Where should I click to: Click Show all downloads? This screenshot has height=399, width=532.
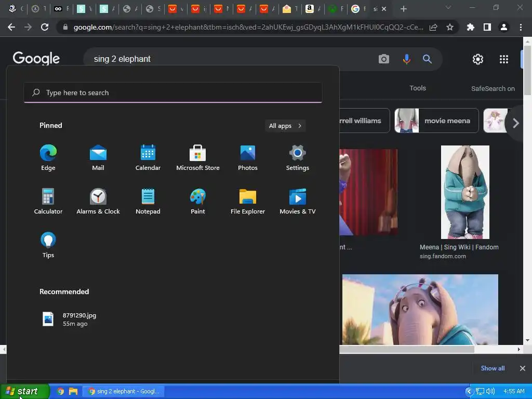click(x=493, y=368)
